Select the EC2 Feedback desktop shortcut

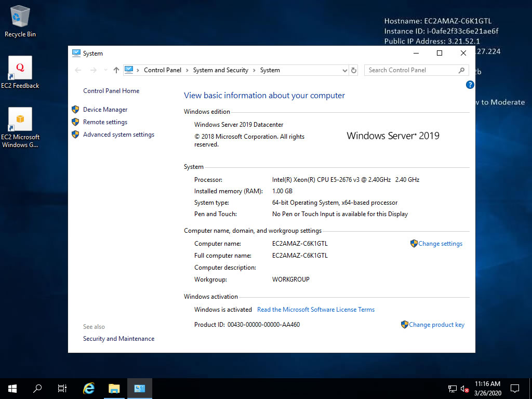click(x=20, y=72)
